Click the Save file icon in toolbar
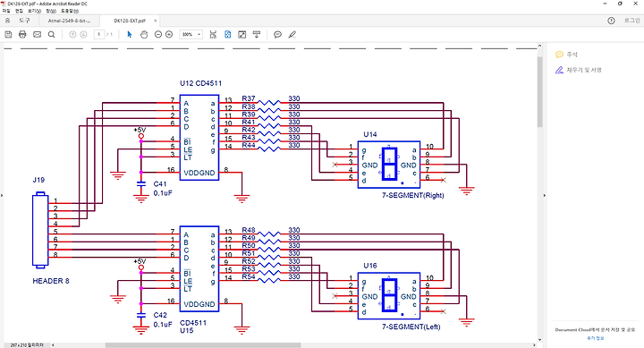Image resolution: width=644 pixels, height=348 pixels. coord(8,35)
